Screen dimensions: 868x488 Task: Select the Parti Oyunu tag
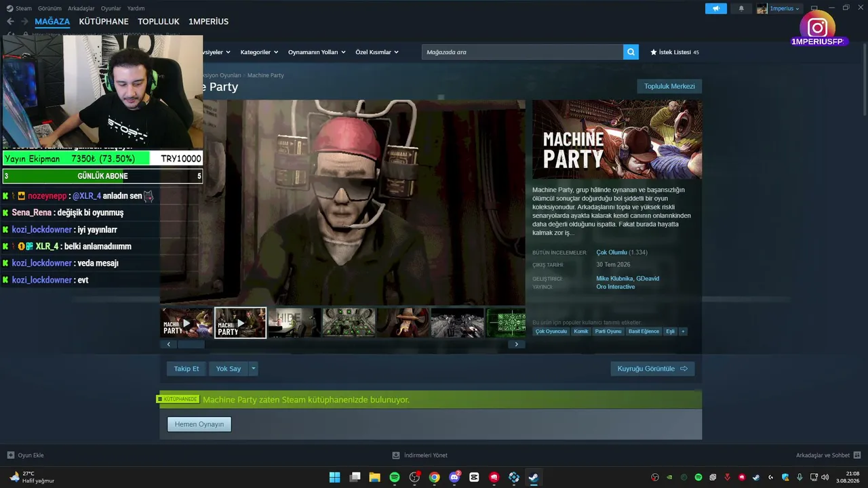[x=608, y=331]
